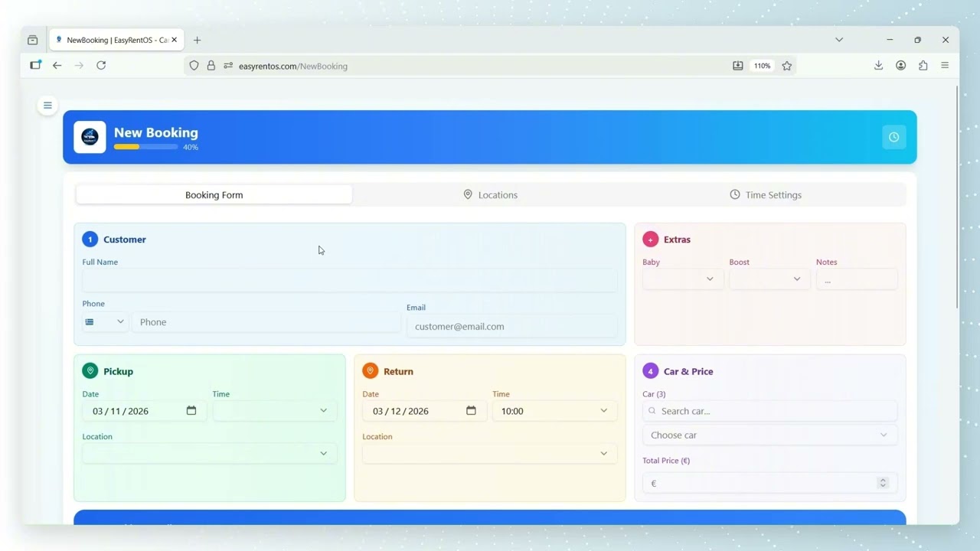Viewport: 980px width, 551px height.
Task: Click the browser Back arrow
Action: click(57, 66)
